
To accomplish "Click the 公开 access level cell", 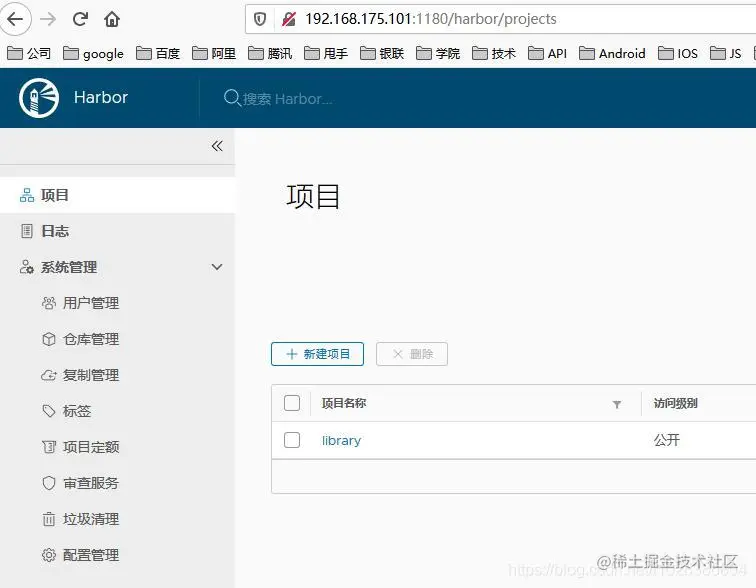I will click(x=667, y=440).
